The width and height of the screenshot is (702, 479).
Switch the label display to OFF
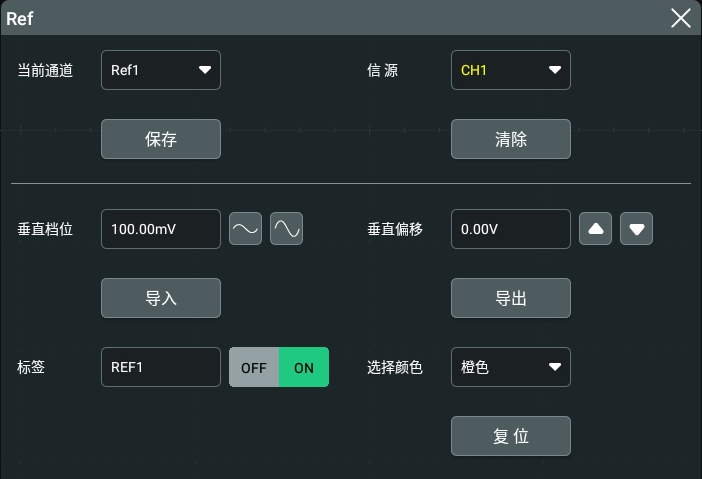point(254,367)
